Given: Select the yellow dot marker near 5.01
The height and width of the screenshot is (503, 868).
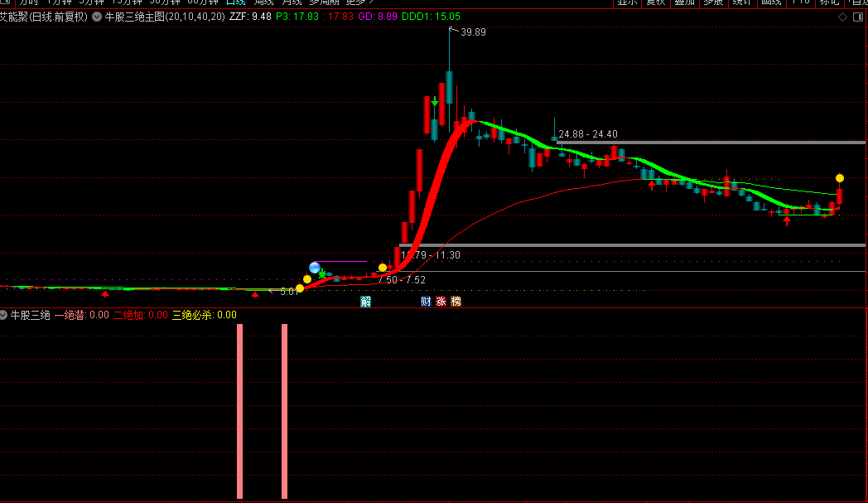Looking at the screenshot, I should (300, 288).
